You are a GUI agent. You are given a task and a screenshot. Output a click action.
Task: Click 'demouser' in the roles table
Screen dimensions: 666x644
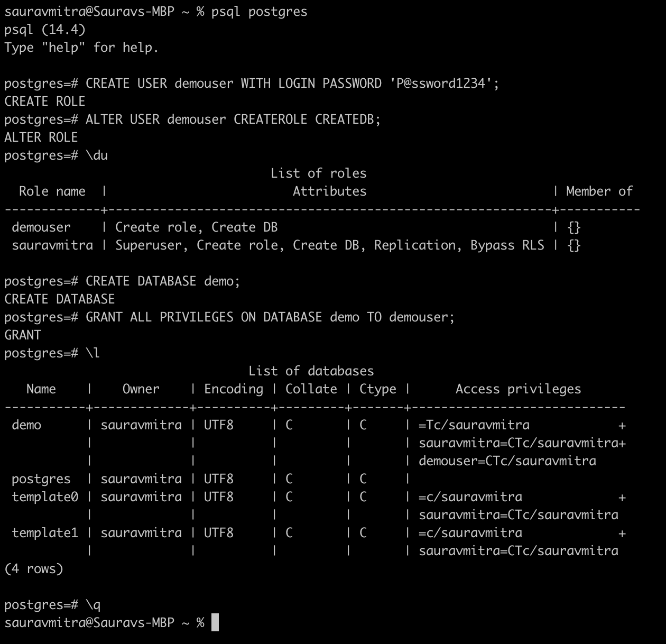click(x=41, y=227)
